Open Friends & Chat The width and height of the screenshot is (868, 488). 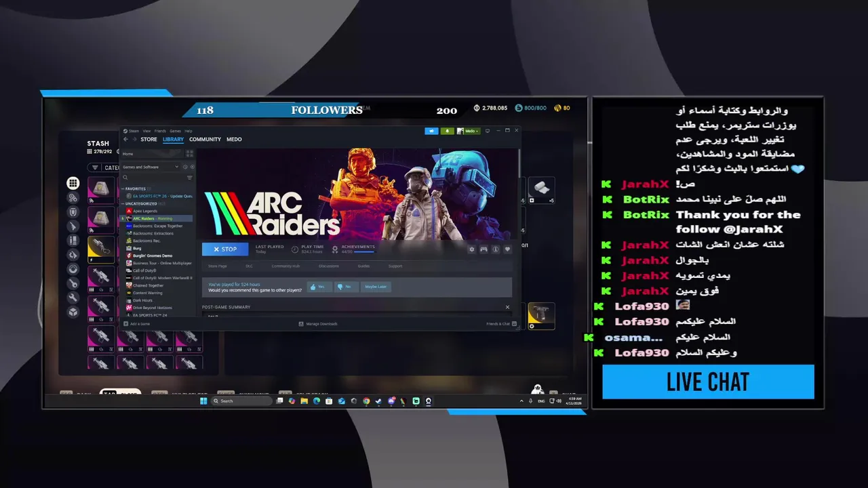501,324
